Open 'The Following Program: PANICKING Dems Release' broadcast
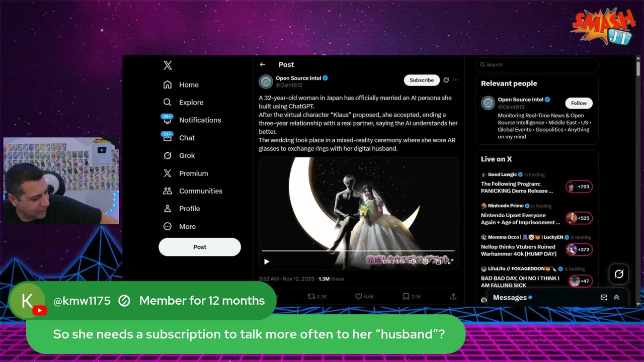This screenshot has height=362, width=644. [x=517, y=188]
